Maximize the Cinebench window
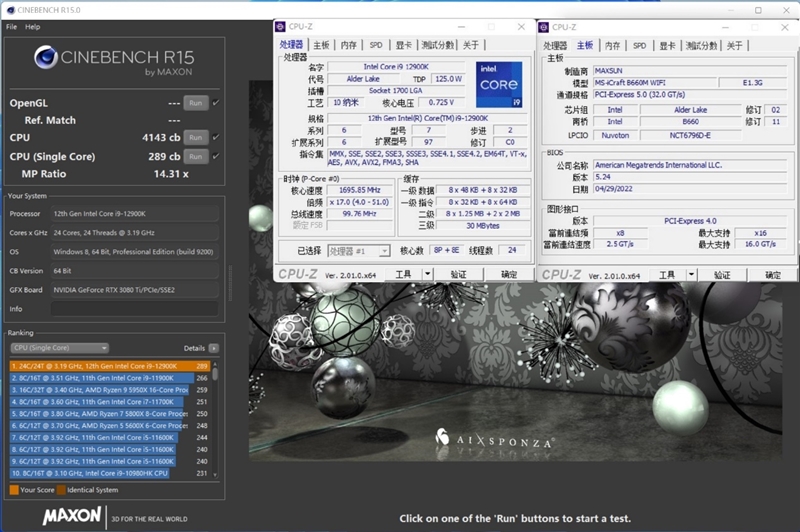Screen dimensions: 800x532 pyautogui.click(x=758, y=10)
